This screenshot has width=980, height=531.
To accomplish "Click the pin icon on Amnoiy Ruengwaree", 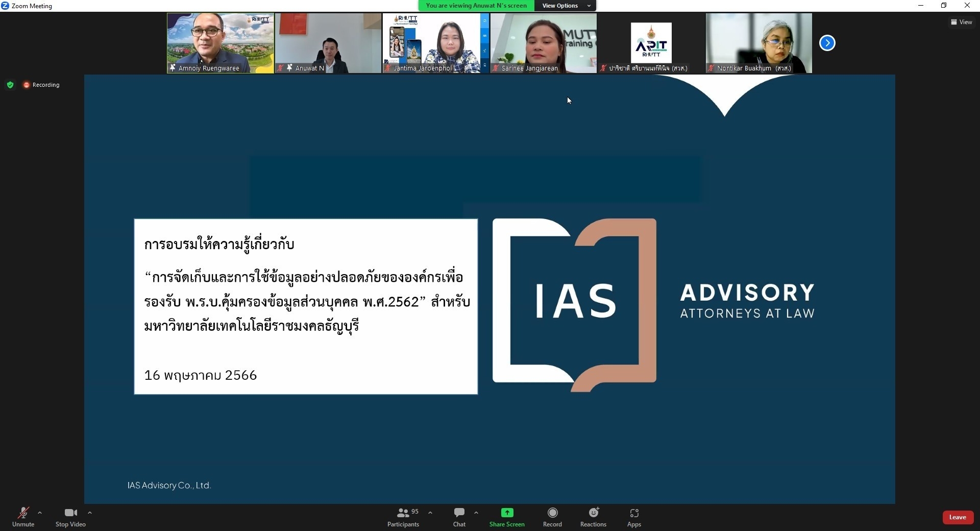I will click(x=173, y=68).
